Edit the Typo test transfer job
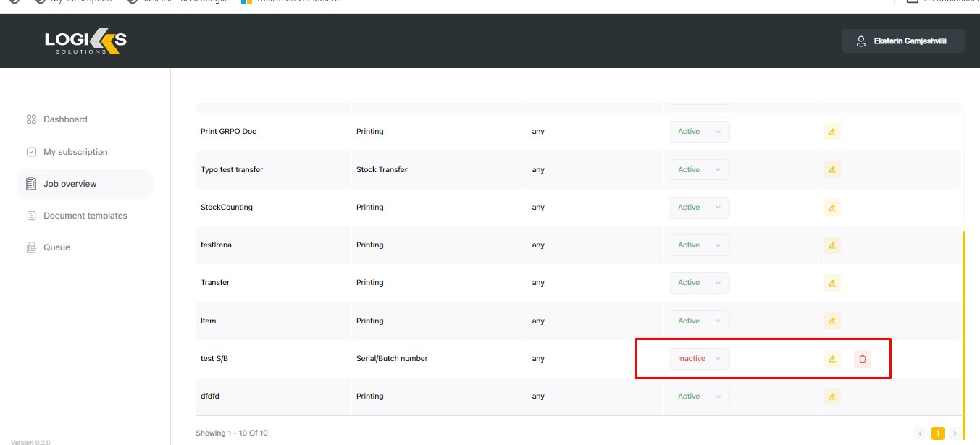 click(832, 169)
